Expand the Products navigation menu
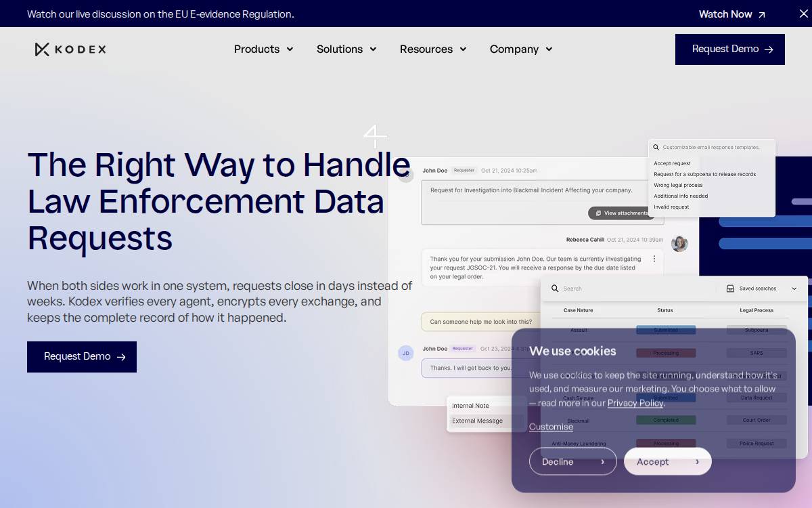The width and height of the screenshot is (812, 508). [x=263, y=49]
